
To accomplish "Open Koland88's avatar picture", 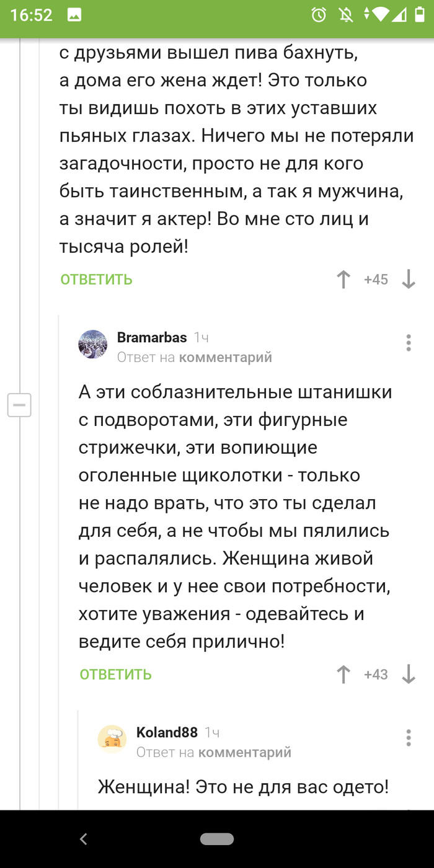I will (x=112, y=738).
